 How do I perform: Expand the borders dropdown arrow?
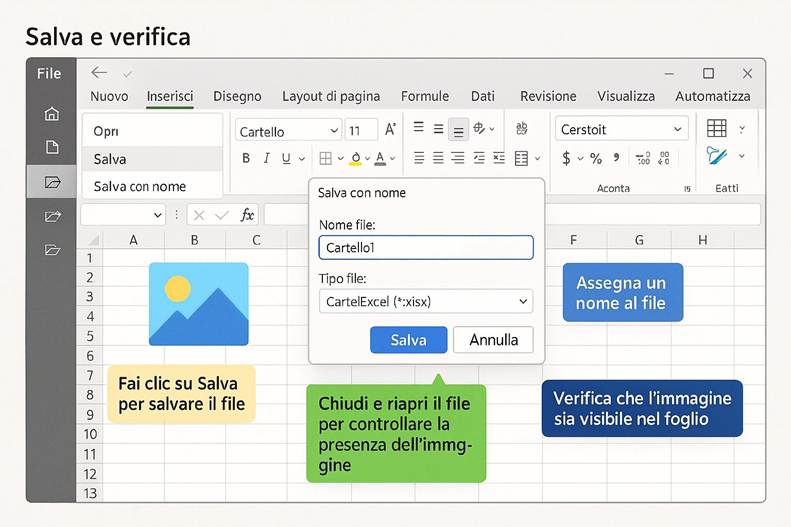tap(341, 159)
